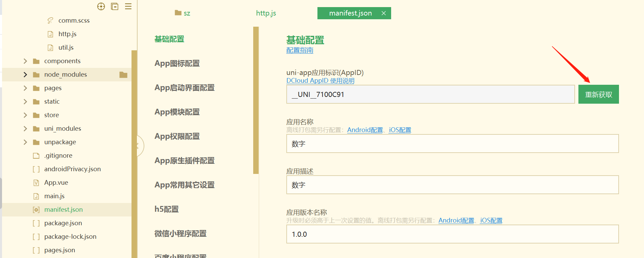Click the 应用名称 input field
644x258 pixels.
tap(452, 144)
